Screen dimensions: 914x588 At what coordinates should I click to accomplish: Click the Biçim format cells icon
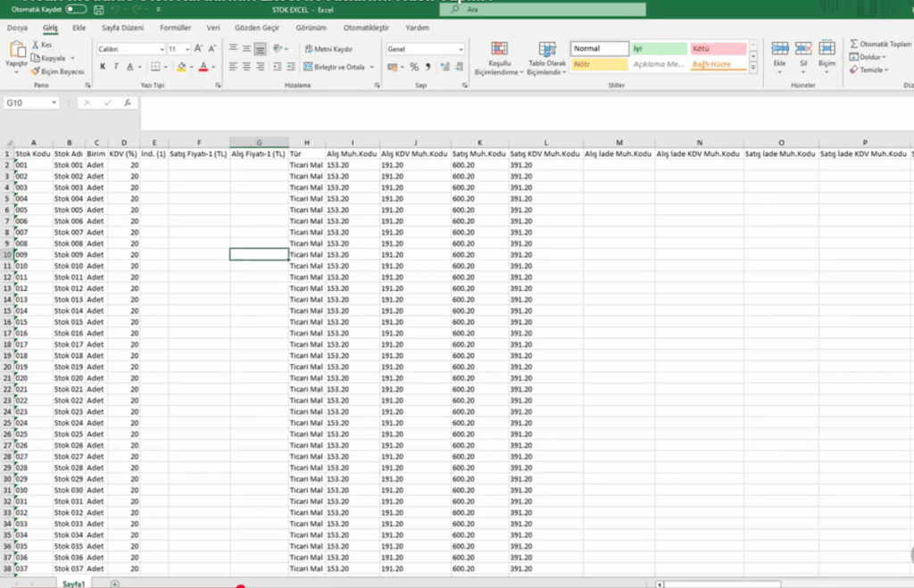click(x=827, y=48)
